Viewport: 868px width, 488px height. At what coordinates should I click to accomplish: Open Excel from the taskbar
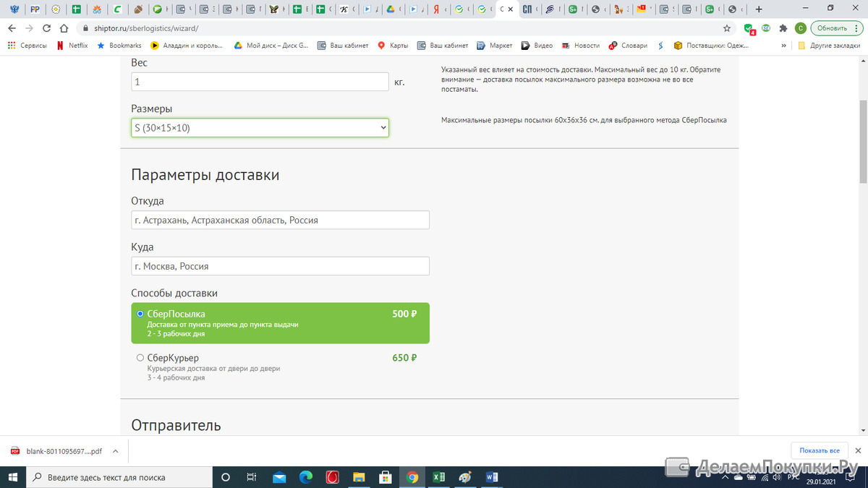point(438,477)
